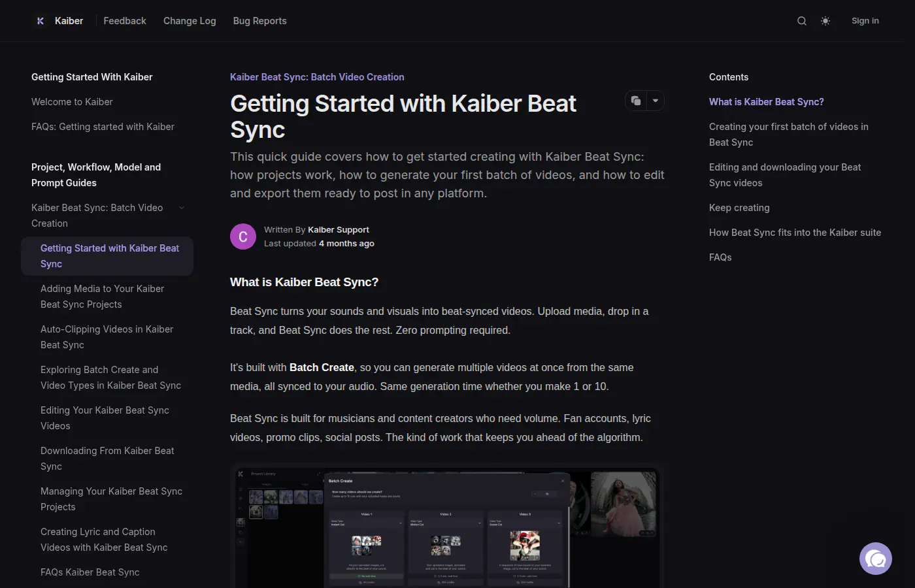Screen dimensions: 915x588
Task: Click the Kaiber Beat Sync: Batch Video Creation breadcrumb
Action: (x=317, y=77)
